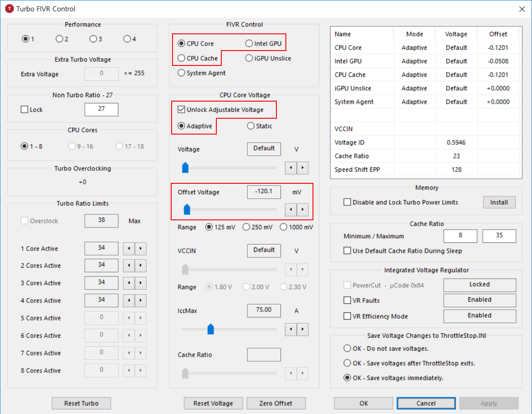
Task: Click Enabled button for VR Efficiency Mode
Action: [480, 316]
